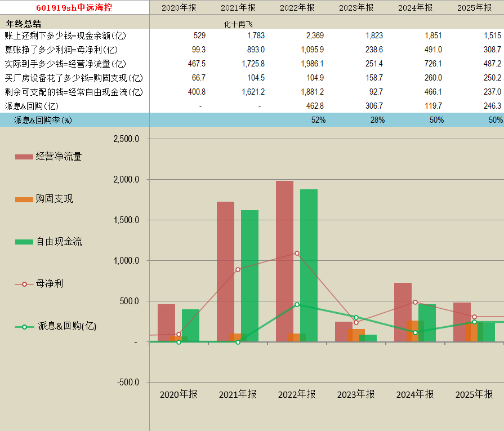Click the 2022年报 column header in the table
This screenshot has height=431, width=504.
(x=297, y=8)
